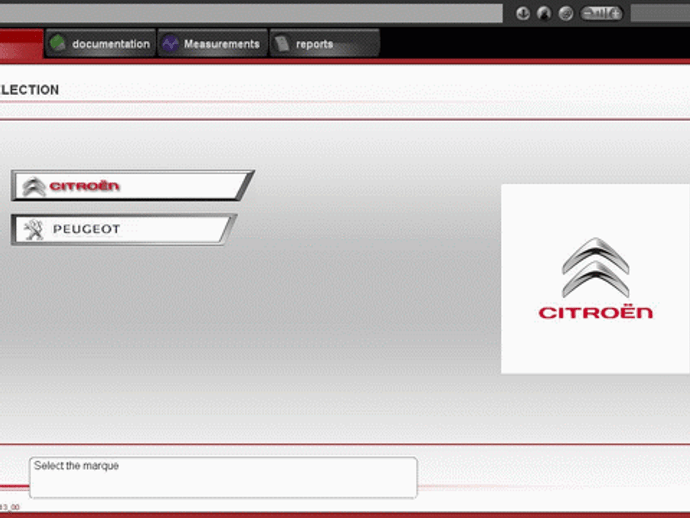Viewport: 690px width, 518px height.
Task: Click the Measurements tab's waveform icon
Action: (x=170, y=44)
